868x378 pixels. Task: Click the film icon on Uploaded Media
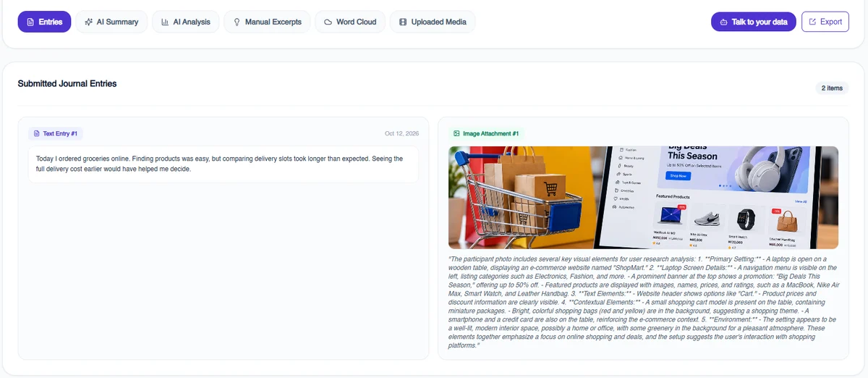(403, 22)
